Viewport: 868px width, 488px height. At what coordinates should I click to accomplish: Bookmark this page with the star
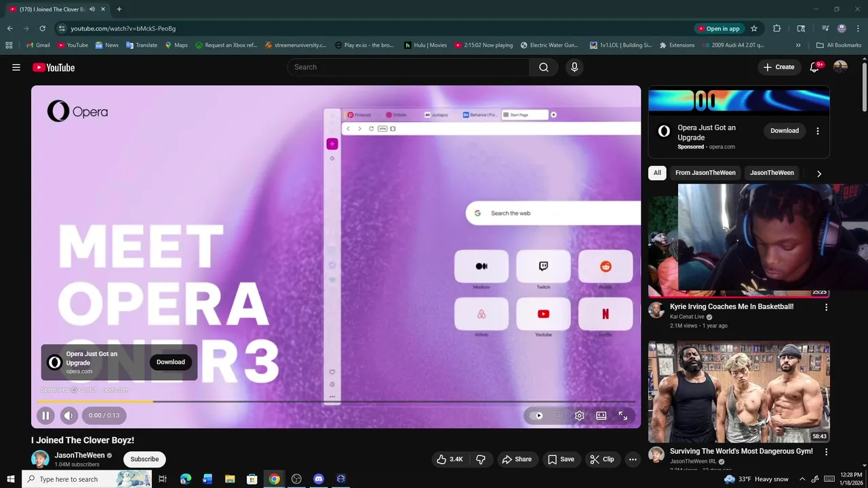(x=754, y=28)
